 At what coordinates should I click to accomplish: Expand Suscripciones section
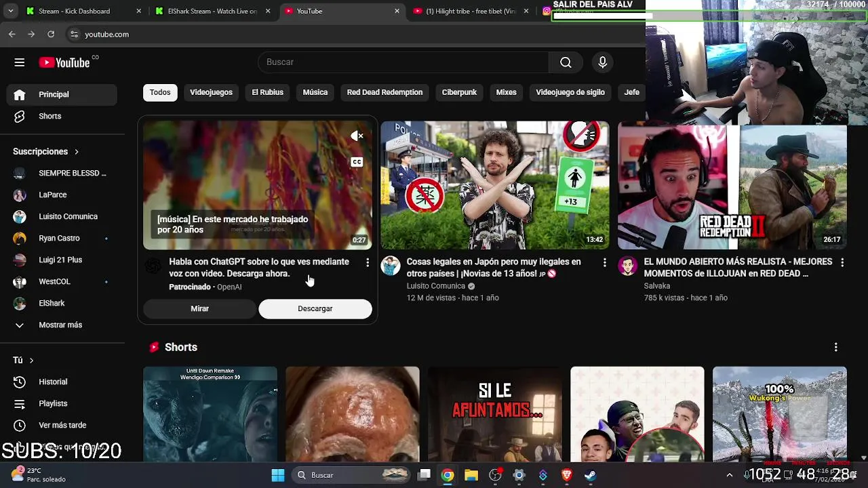(45, 151)
